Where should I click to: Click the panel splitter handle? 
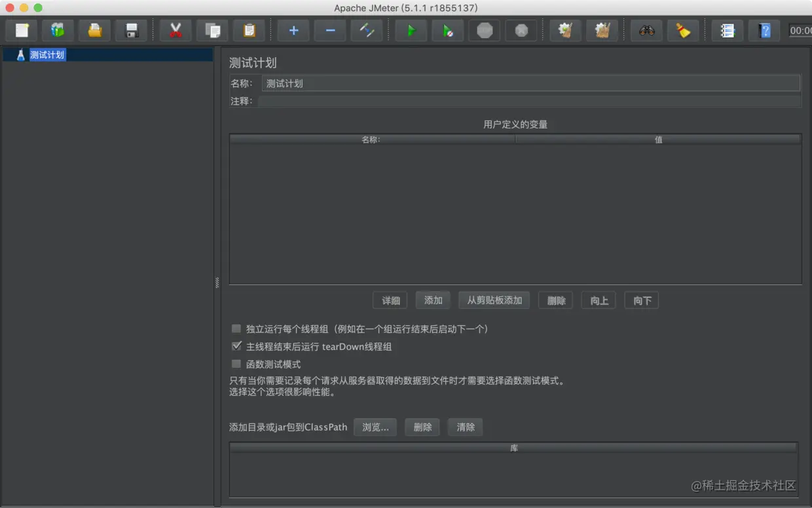tap(217, 283)
